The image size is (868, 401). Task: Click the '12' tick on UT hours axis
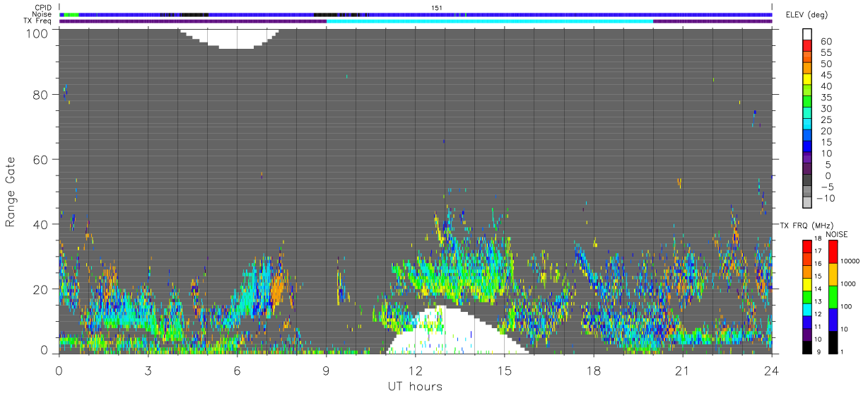click(416, 370)
